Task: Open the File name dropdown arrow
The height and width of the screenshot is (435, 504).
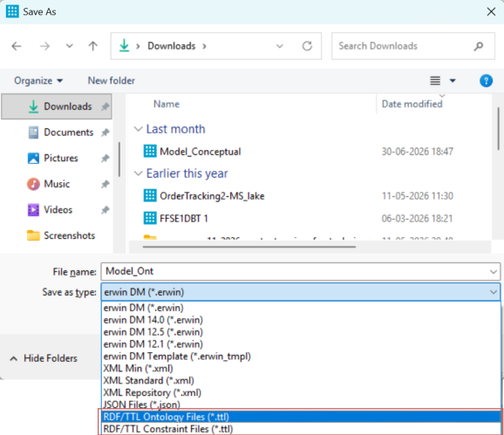Action: point(494,272)
